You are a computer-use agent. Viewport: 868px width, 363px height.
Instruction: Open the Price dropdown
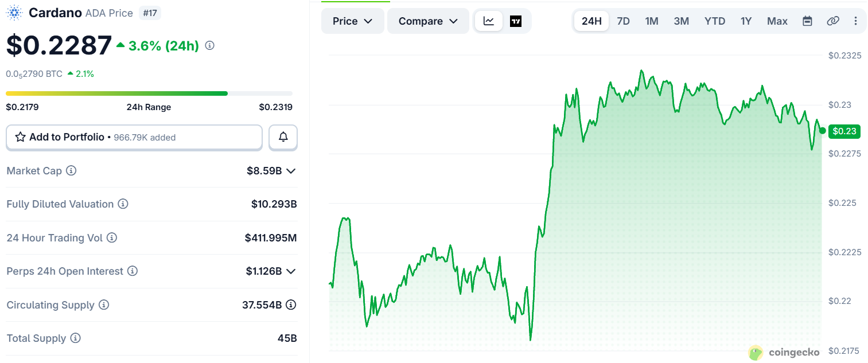point(353,21)
